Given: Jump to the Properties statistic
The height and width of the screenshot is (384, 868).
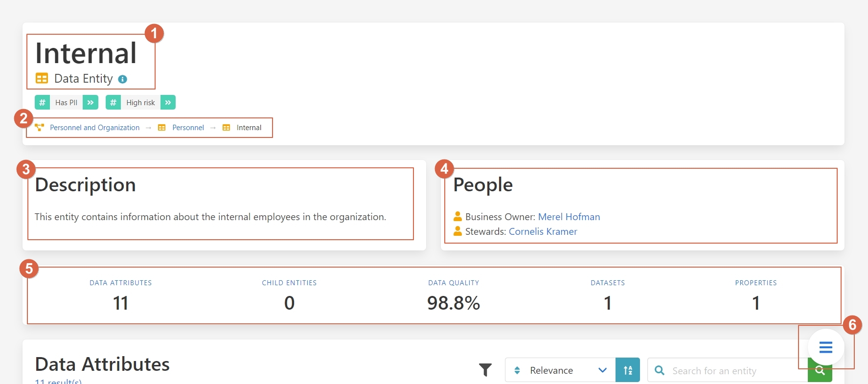Looking at the screenshot, I should tap(756, 283).
